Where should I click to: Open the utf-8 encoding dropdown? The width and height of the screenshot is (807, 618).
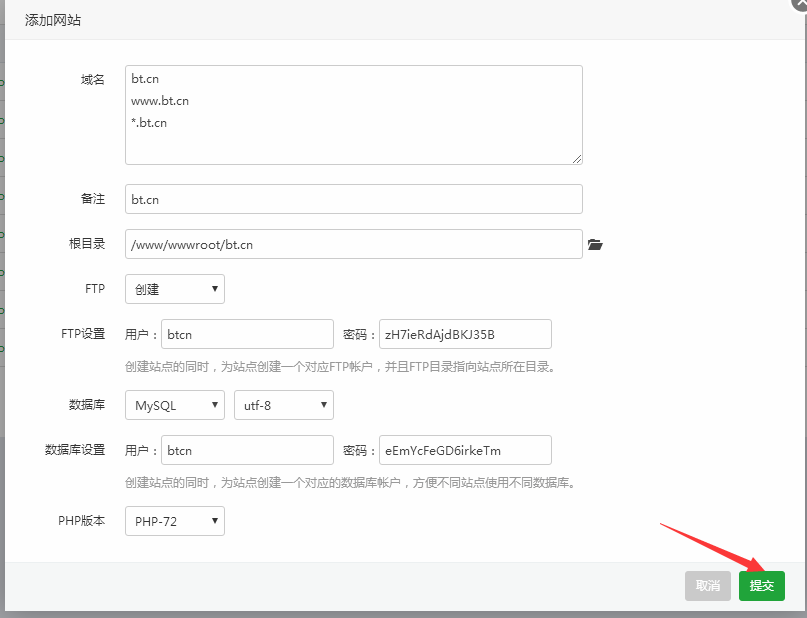[x=284, y=405]
